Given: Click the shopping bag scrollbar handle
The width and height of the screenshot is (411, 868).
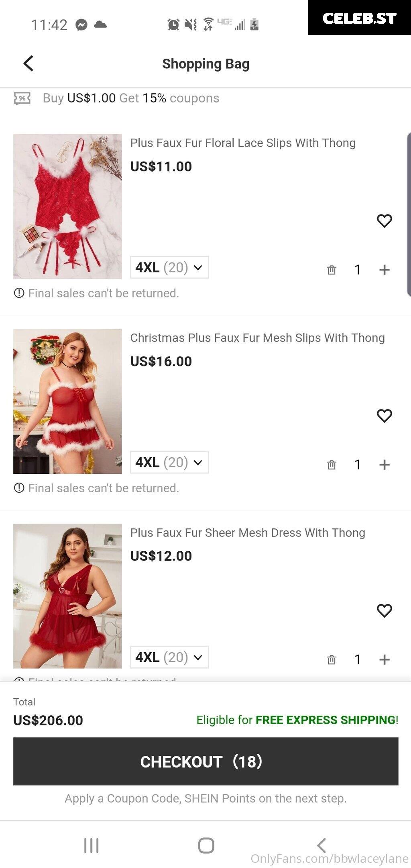Looking at the screenshot, I should (409, 215).
